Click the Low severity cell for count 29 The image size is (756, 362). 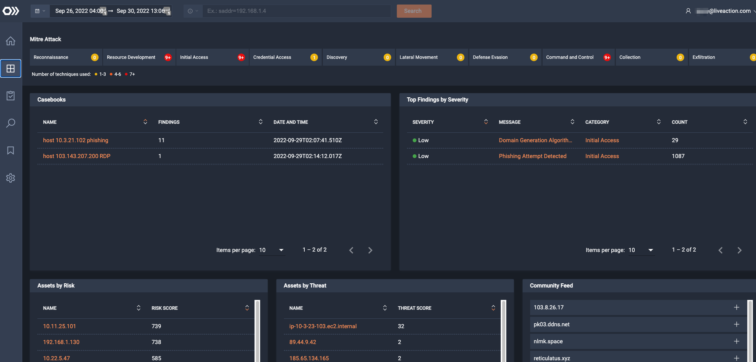coord(420,140)
